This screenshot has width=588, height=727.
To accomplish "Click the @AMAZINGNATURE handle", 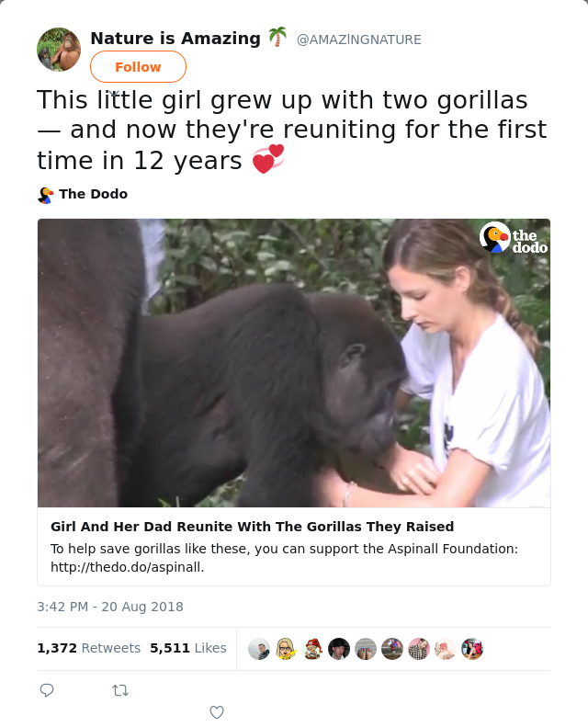I will click(x=358, y=40).
